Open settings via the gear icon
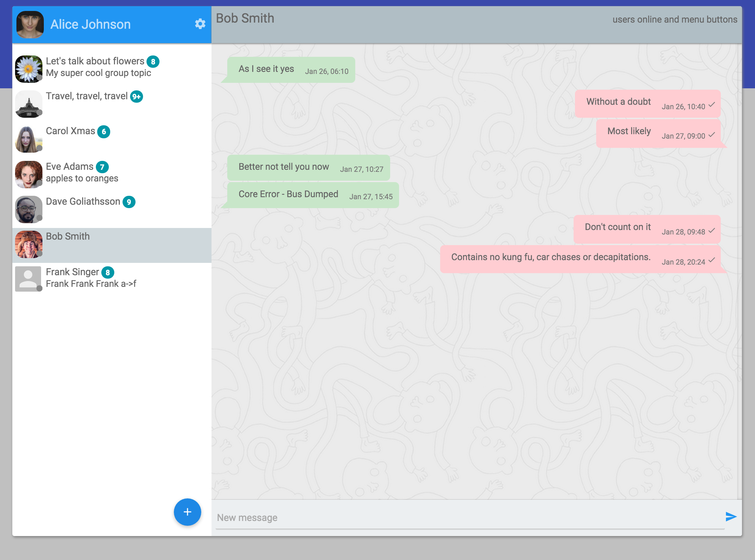The image size is (755, 560). tap(200, 24)
